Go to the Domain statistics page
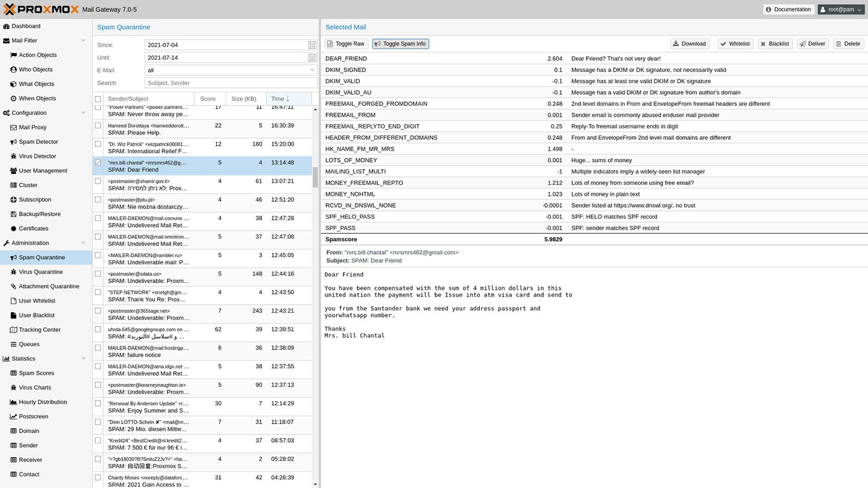The width and height of the screenshot is (868, 488). tap(46, 431)
